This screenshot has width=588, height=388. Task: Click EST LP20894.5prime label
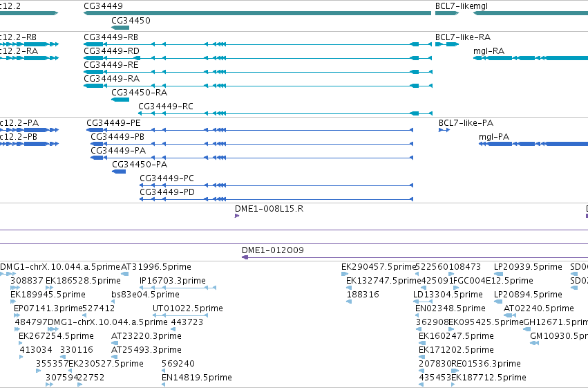point(528,295)
